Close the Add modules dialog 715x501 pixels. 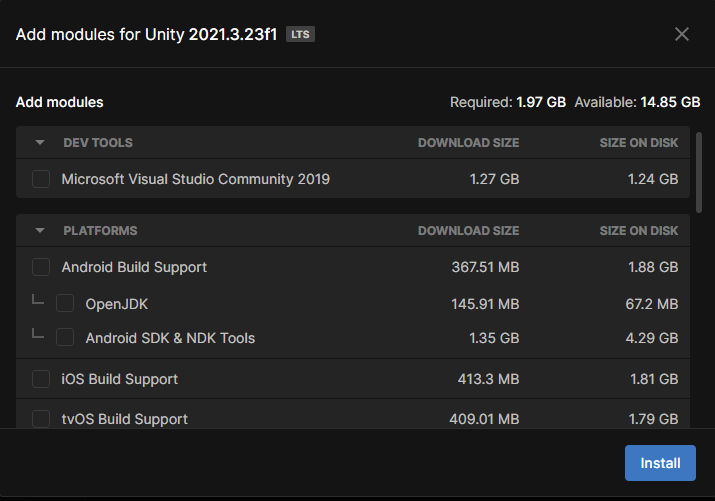682,34
